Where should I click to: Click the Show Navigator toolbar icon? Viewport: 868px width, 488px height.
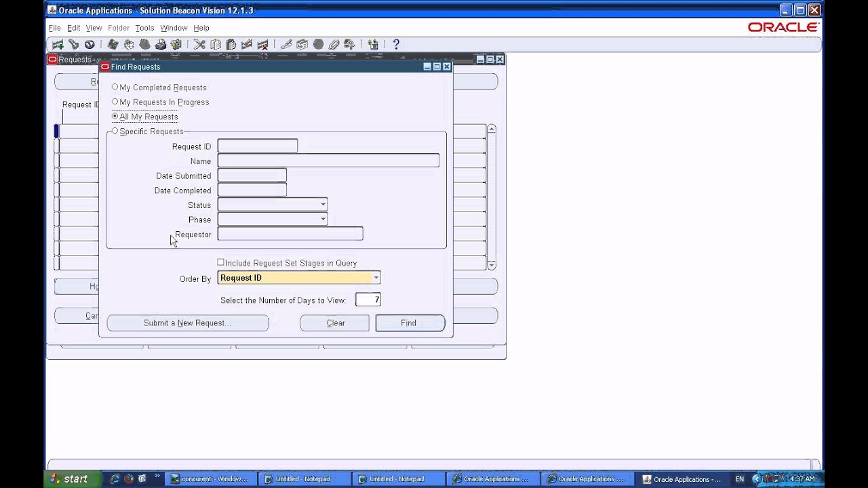[x=90, y=45]
